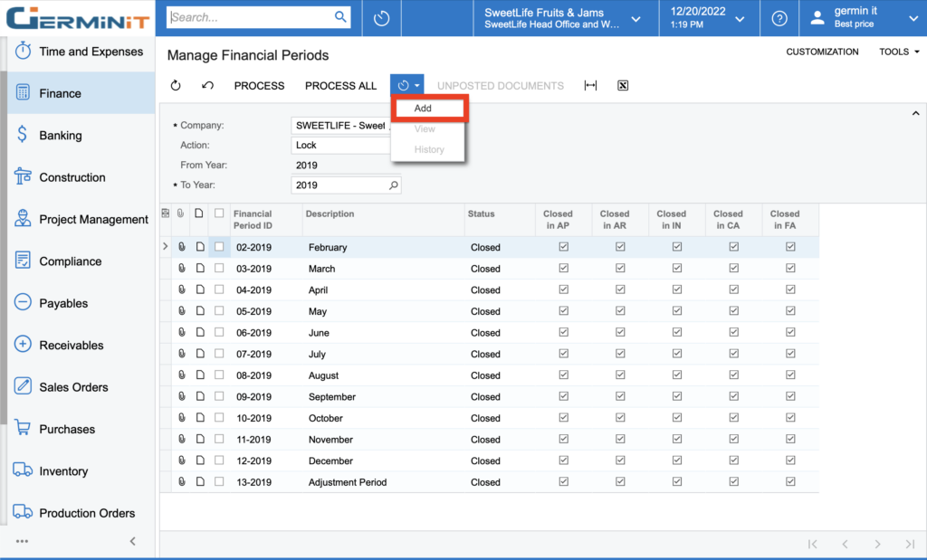Open the help question mark icon

pos(779,18)
